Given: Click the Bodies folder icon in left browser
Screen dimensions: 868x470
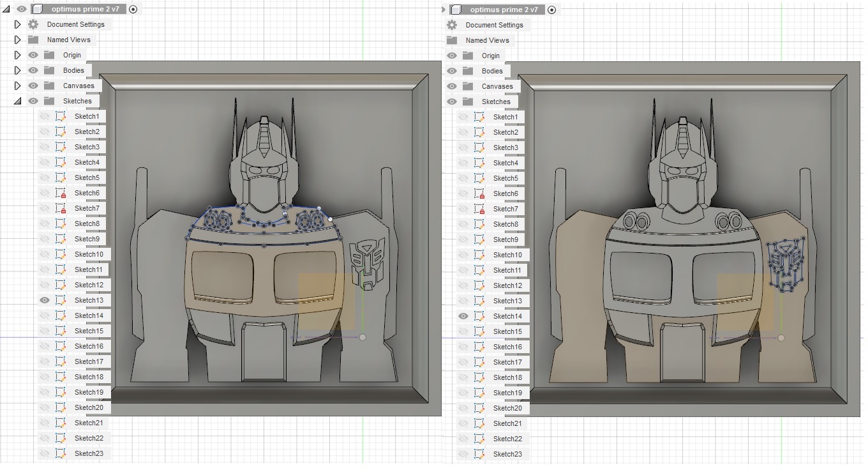Looking at the screenshot, I should [49, 70].
